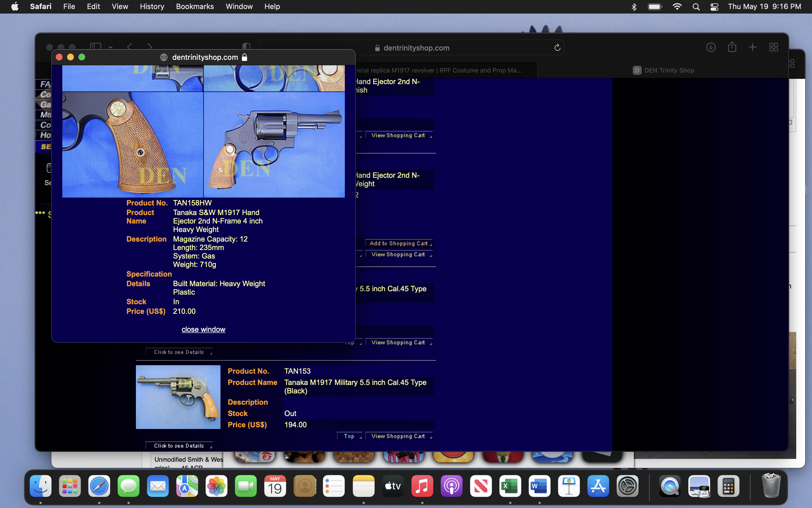Launch Microsoft Excel from the Dock

tap(510, 486)
